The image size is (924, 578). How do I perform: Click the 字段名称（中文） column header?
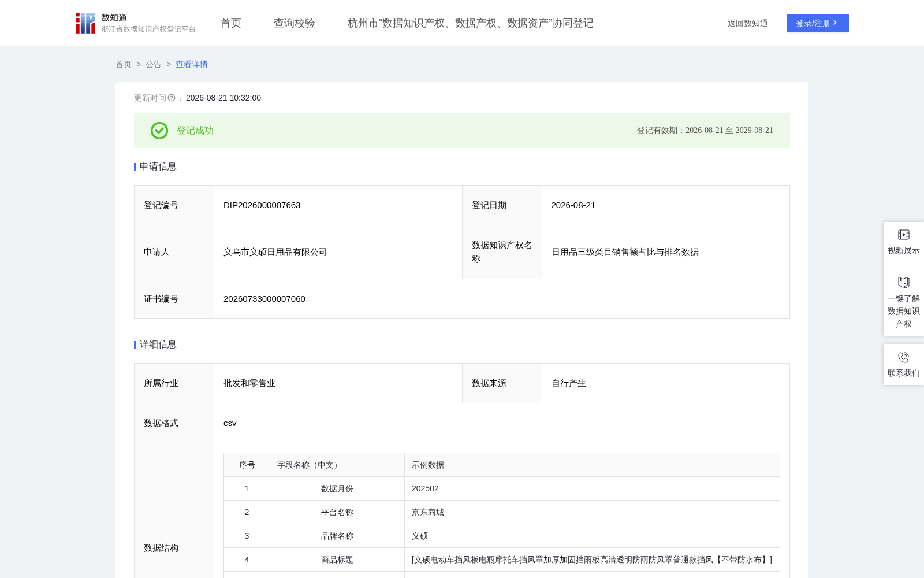[x=337, y=465]
